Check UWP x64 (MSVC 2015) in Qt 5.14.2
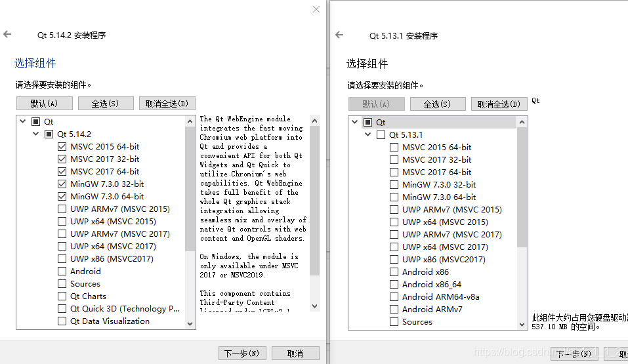 click(62, 221)
